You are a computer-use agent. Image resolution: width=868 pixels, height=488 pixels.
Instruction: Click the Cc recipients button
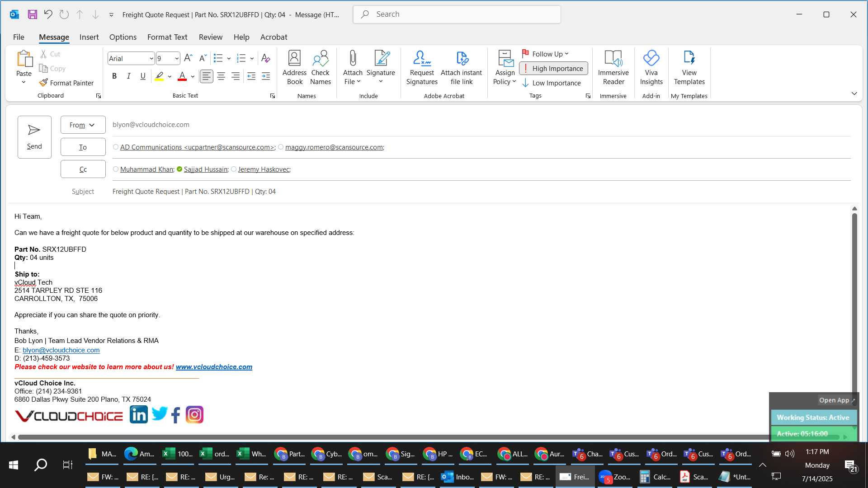tap(83, 169)
